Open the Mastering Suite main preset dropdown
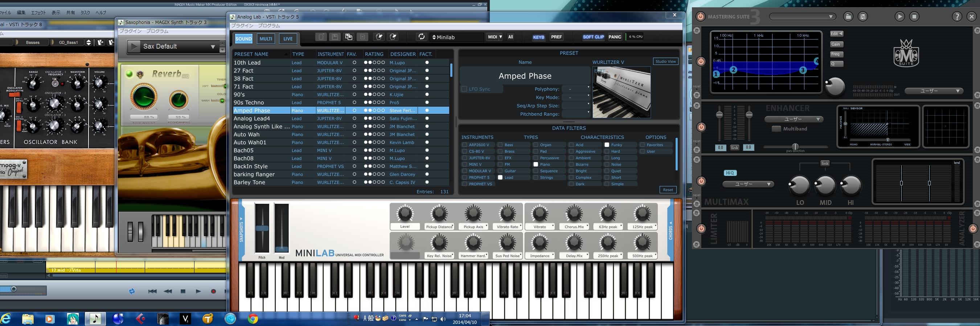Screen dimensions: 980x326 tap(802, 16)
